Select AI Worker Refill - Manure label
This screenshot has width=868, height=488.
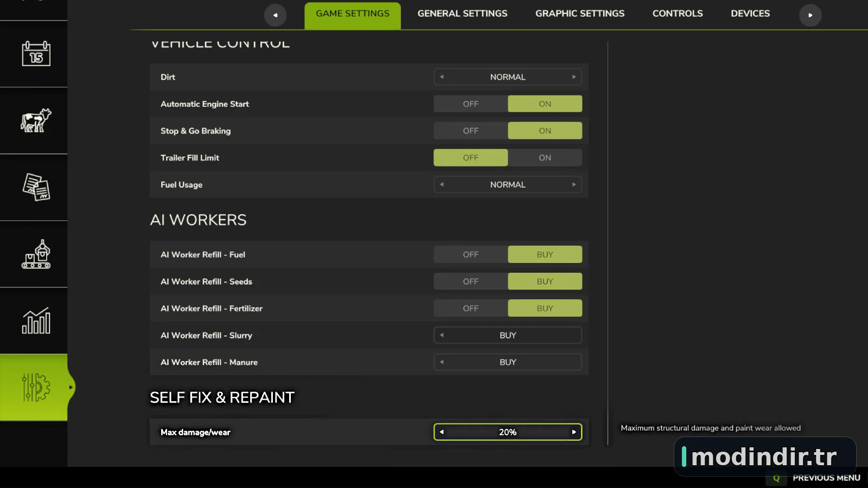[x=209, y=362]
